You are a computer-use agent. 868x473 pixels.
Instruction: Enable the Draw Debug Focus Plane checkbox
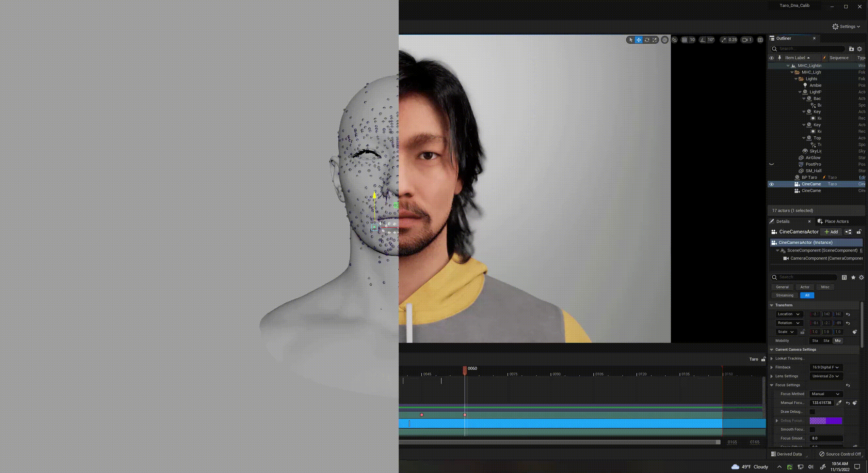(812, 412)
